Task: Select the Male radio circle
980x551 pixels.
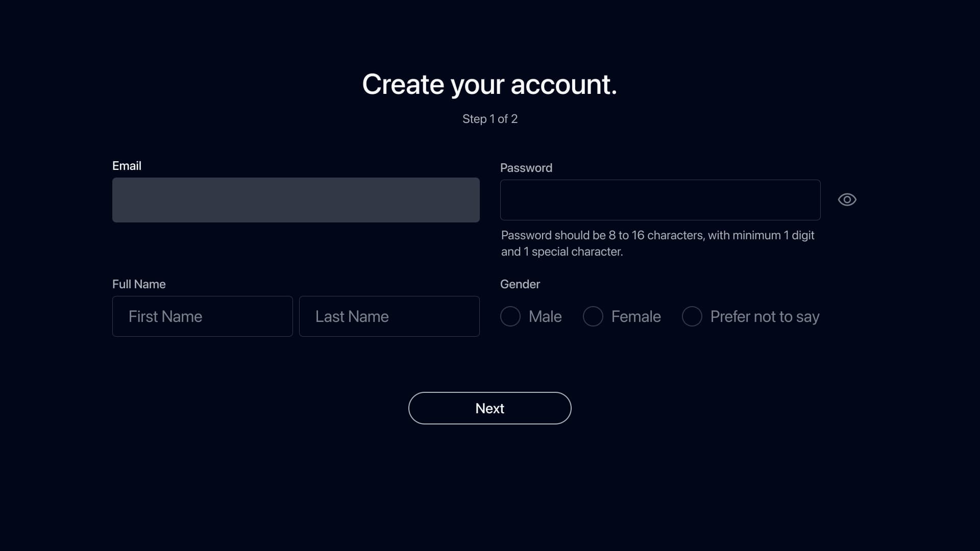Action: pos(510,316)
